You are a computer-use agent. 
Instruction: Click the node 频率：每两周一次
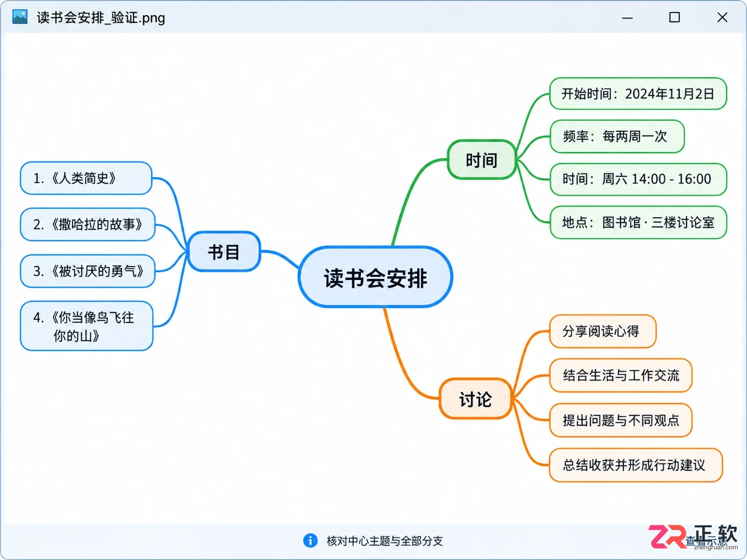pyautogui.click(x=617, y=136)
